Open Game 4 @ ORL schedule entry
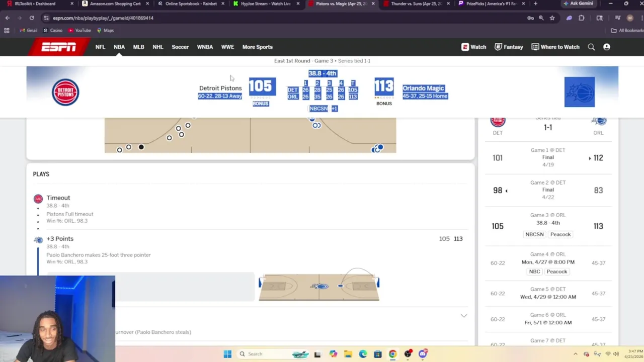 (x=548, y=262)
